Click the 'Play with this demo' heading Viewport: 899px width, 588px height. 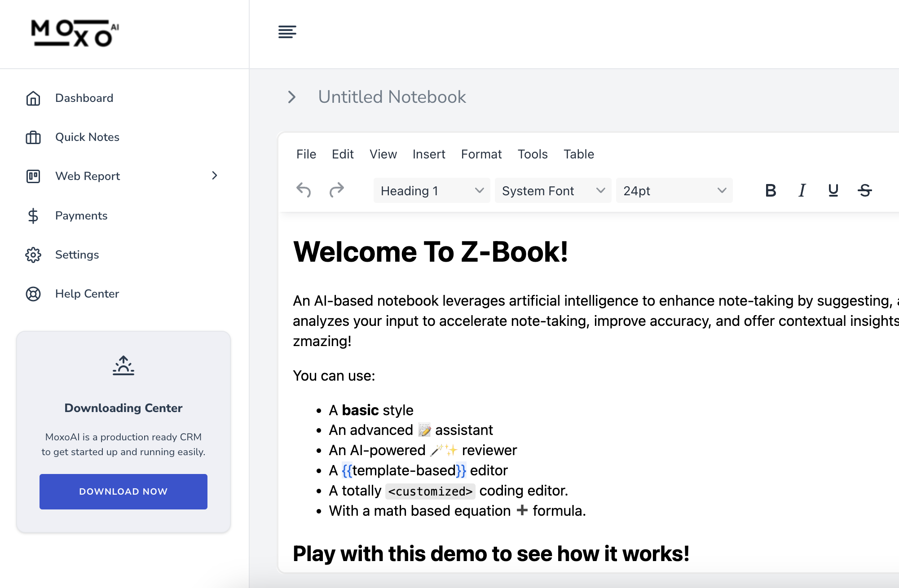(491, 553)
